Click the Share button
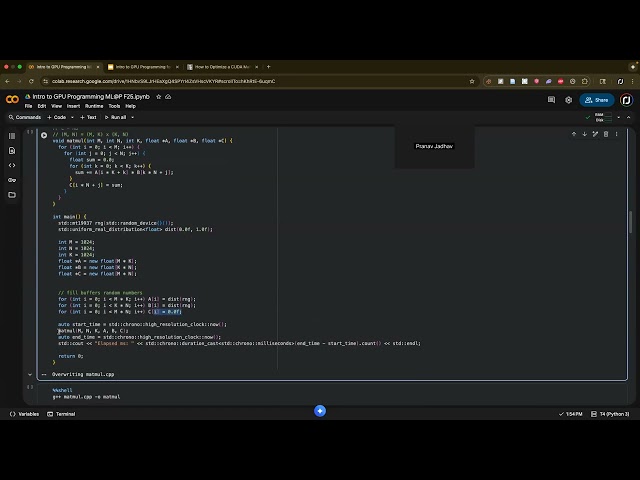640x480 pixels. [597, 100]
